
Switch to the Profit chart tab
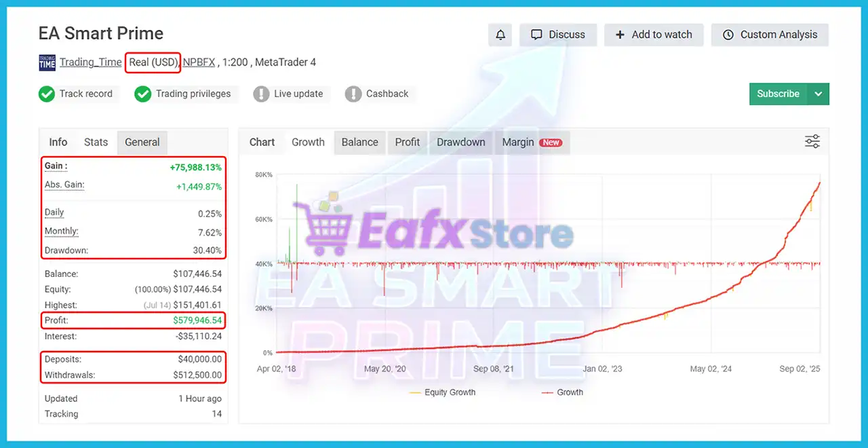tap(408, 142)
